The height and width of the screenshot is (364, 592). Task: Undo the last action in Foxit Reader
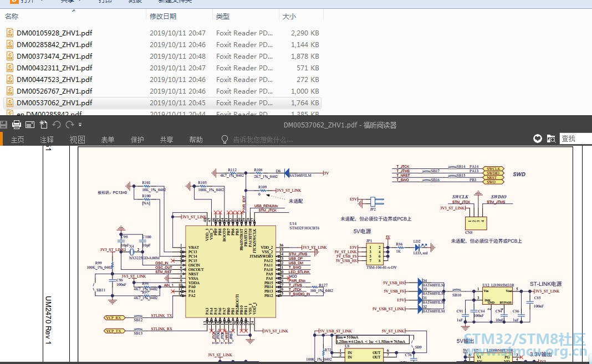tap(57, 125)
